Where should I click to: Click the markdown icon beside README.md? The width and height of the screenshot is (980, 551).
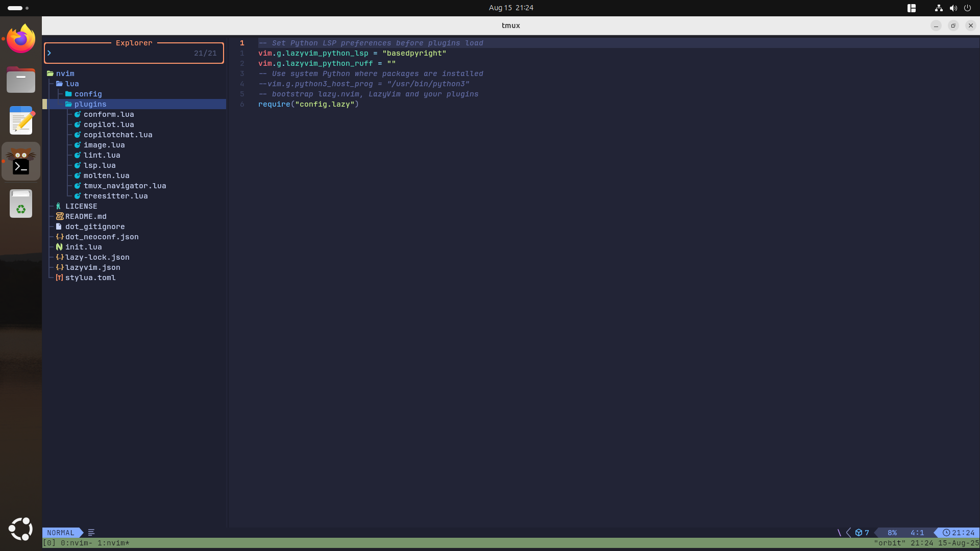[59, 216]
